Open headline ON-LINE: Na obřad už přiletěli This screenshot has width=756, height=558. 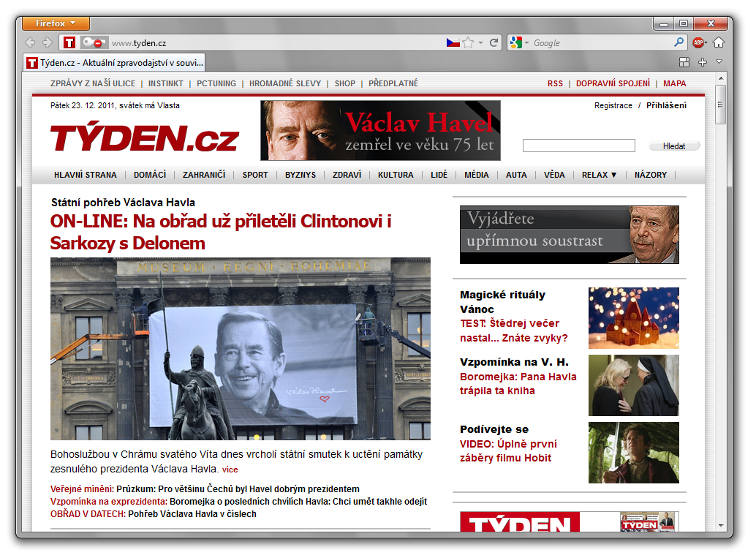(221, 232)
